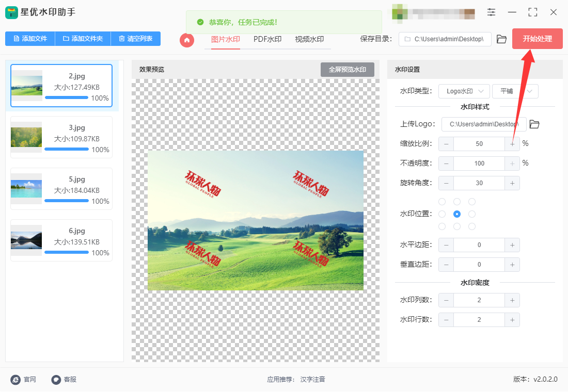Increase 垂直边距 with plus button

click(x=512, y=265)
